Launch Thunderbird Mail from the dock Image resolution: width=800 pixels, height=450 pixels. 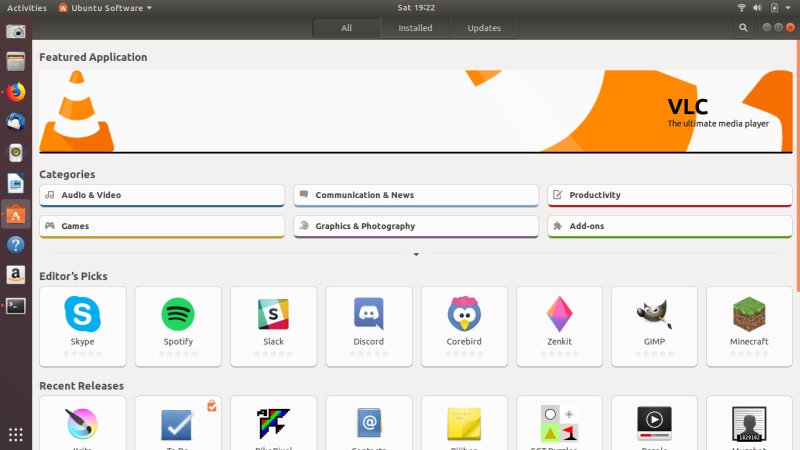(16, 122)
